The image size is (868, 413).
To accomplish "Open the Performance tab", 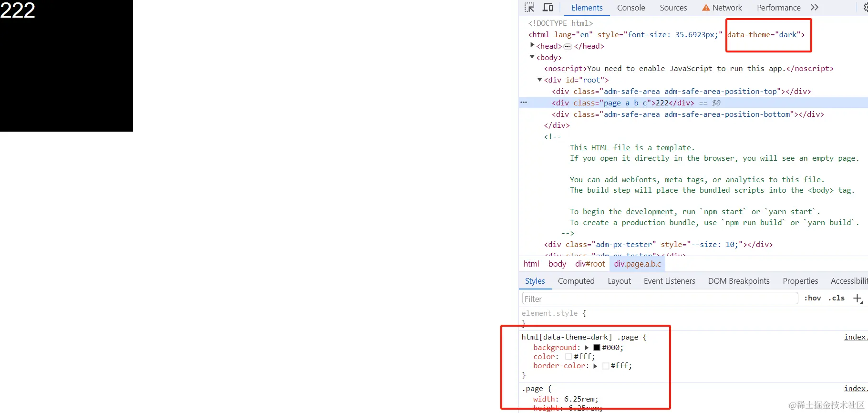I will (779, 8).
